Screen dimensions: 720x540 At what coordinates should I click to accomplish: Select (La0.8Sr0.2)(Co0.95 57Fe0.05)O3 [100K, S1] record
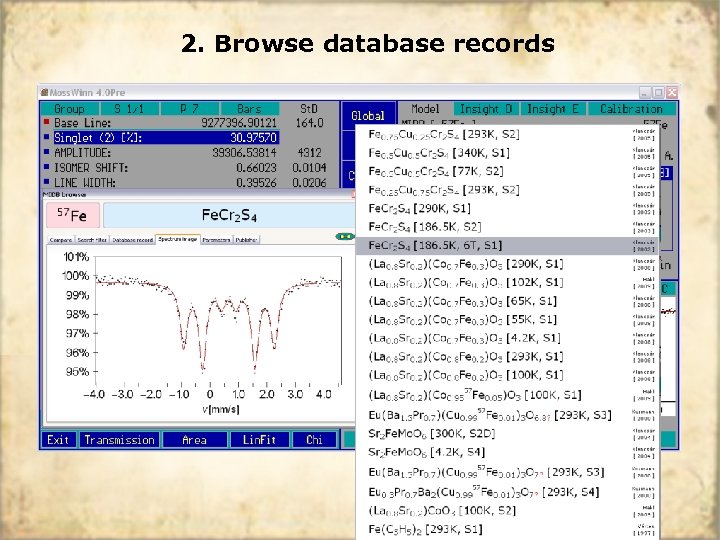[507, 395]
